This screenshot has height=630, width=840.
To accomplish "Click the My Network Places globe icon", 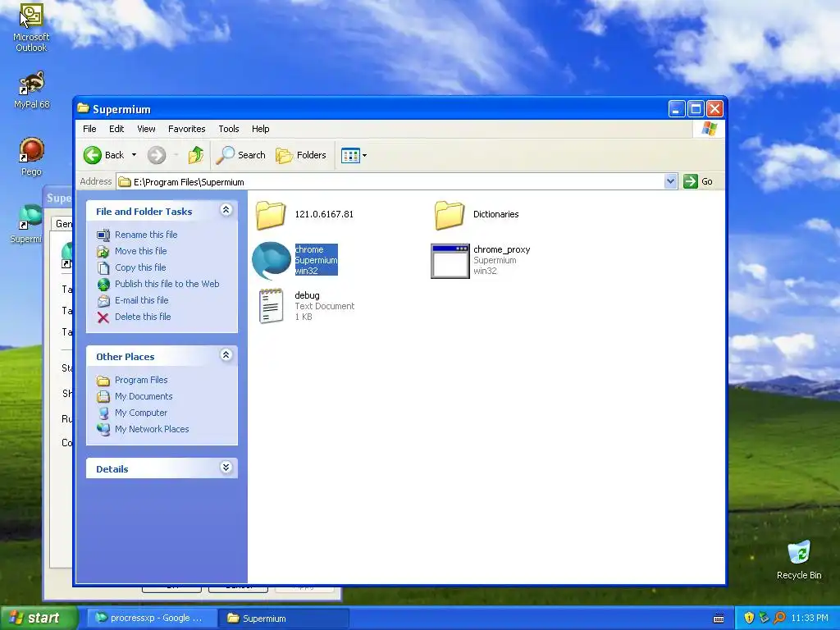I will [x=103, y=429].
